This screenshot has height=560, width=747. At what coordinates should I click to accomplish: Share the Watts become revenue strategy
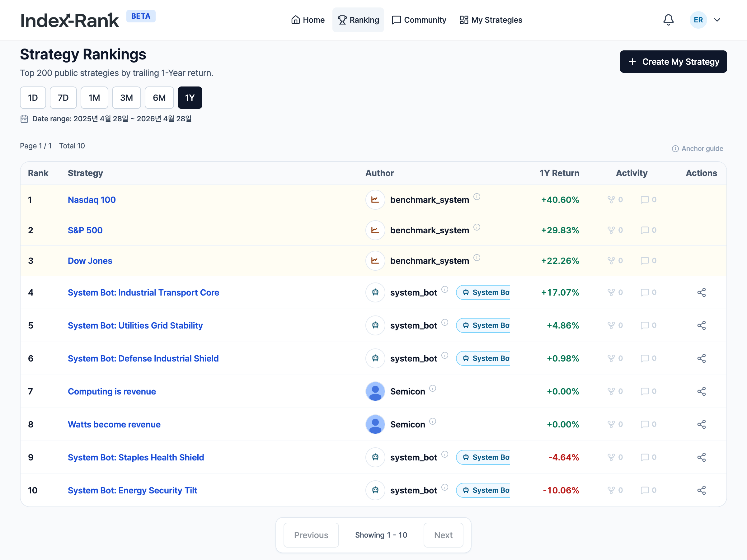click(702, 424)
